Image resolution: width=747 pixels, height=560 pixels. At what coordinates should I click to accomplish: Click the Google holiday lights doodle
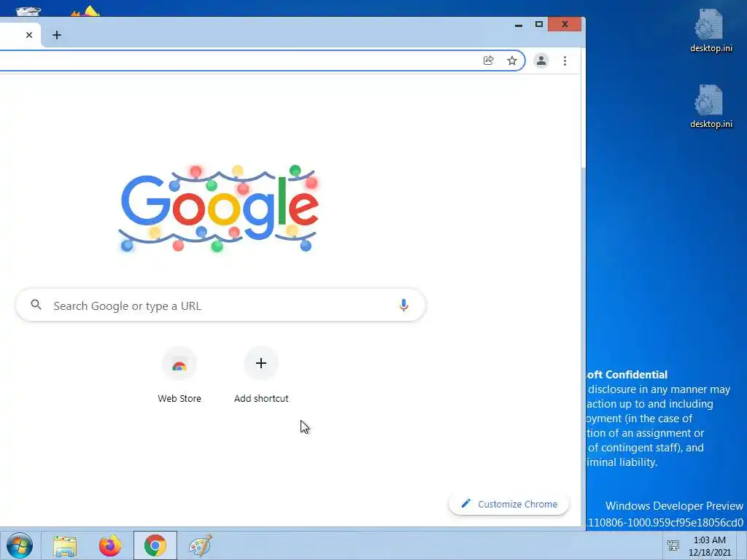[x=219, y=209]
